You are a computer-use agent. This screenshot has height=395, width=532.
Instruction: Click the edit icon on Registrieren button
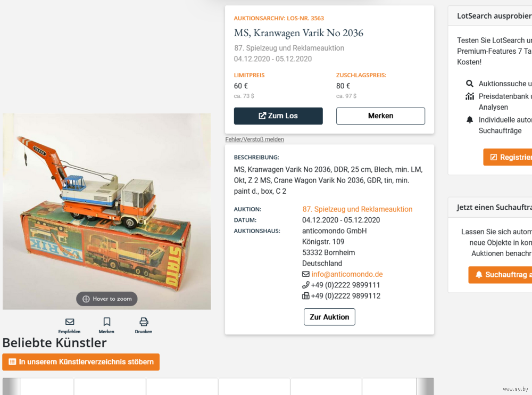point(494,157)
